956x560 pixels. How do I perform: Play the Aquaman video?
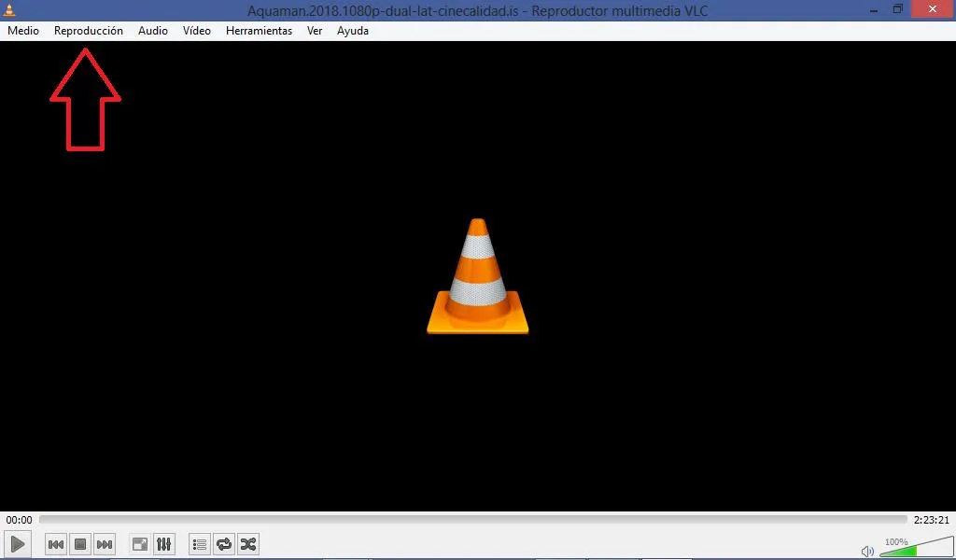(x=17, y=544)
